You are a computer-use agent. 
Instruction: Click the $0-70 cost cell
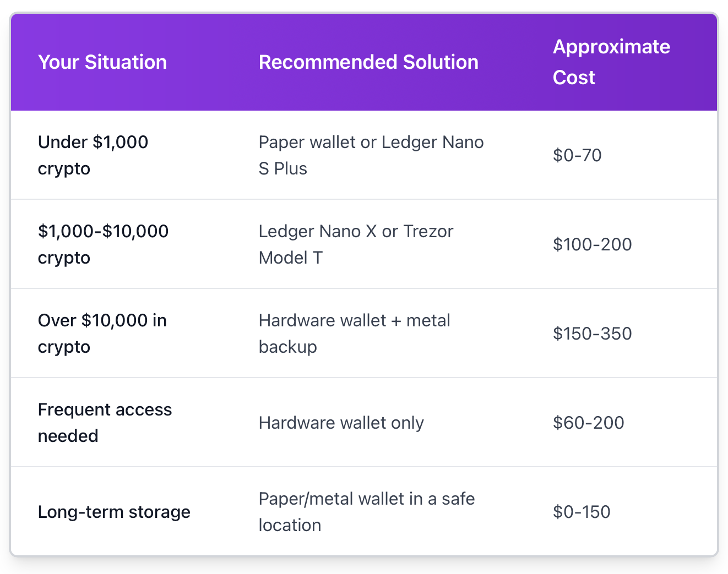point(577,155)
